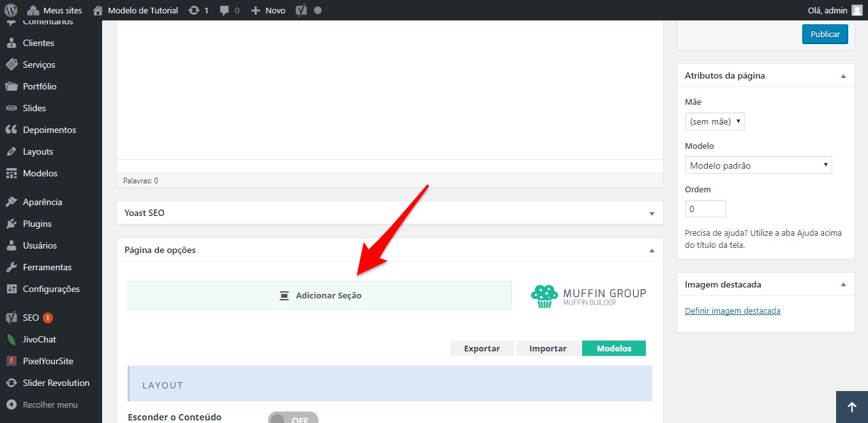Screen dimensions: 868x423
Task: Collapse the Página de opções panel
Action: (652, 250)
